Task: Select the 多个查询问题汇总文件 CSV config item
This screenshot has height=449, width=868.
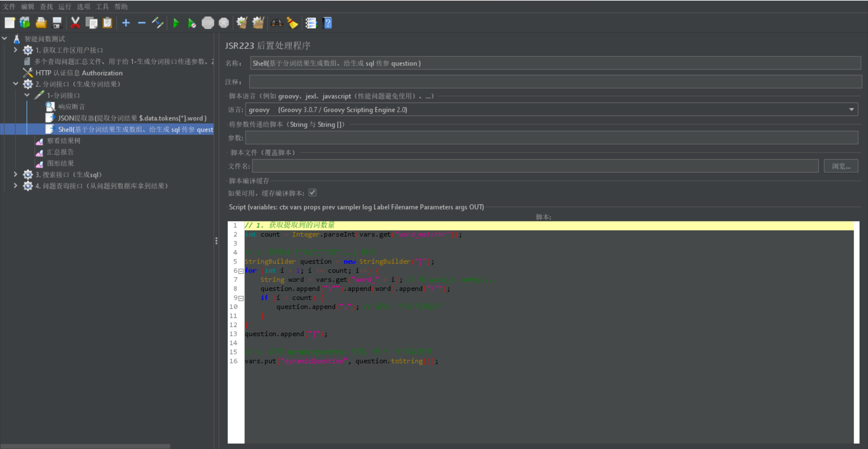Action: tap(124, 61)
